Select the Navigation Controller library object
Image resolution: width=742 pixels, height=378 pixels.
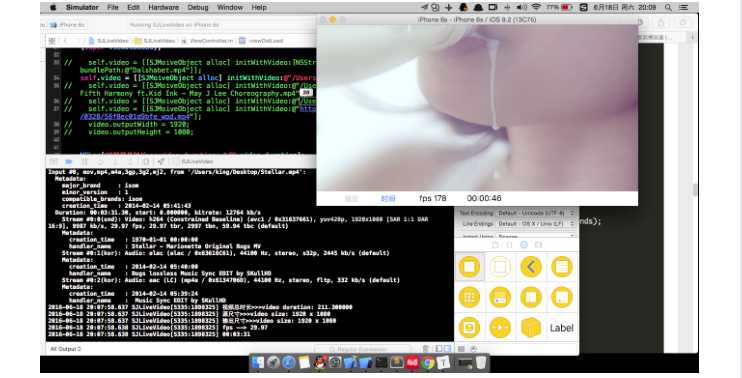(531, 267)
